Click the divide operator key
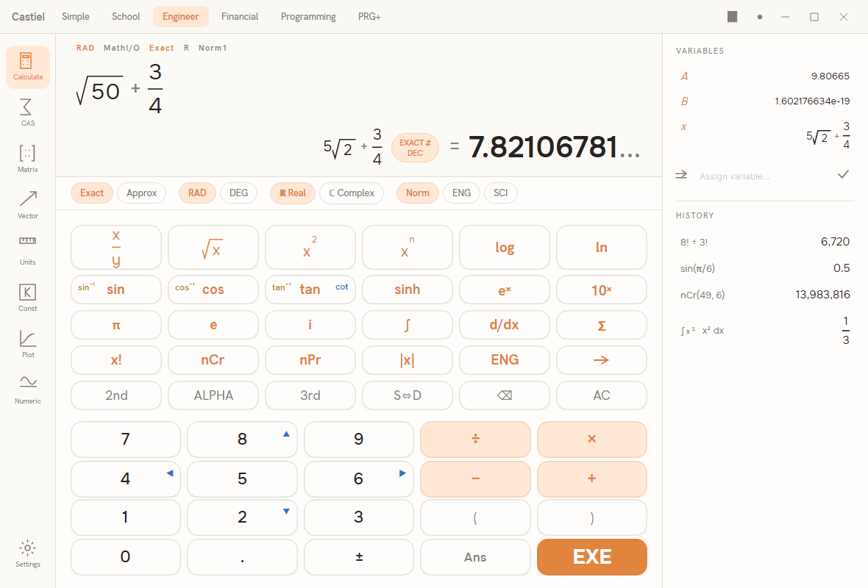 click(475, 440)
